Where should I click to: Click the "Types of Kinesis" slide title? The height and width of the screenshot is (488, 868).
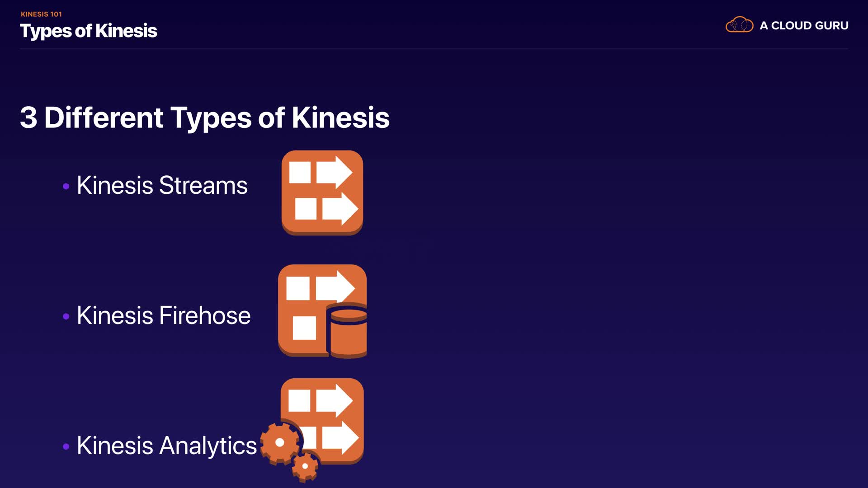(89, 31)
